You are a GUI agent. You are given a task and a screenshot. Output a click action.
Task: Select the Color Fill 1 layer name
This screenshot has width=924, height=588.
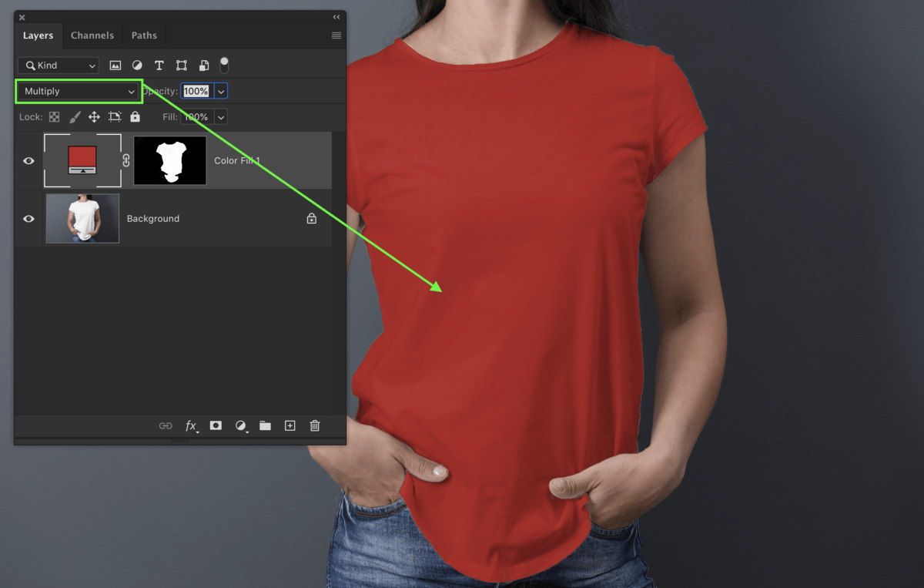(237, 161)
